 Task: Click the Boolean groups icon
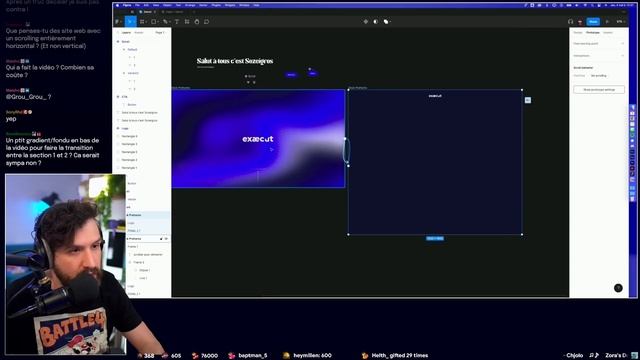tap(386, 22)
